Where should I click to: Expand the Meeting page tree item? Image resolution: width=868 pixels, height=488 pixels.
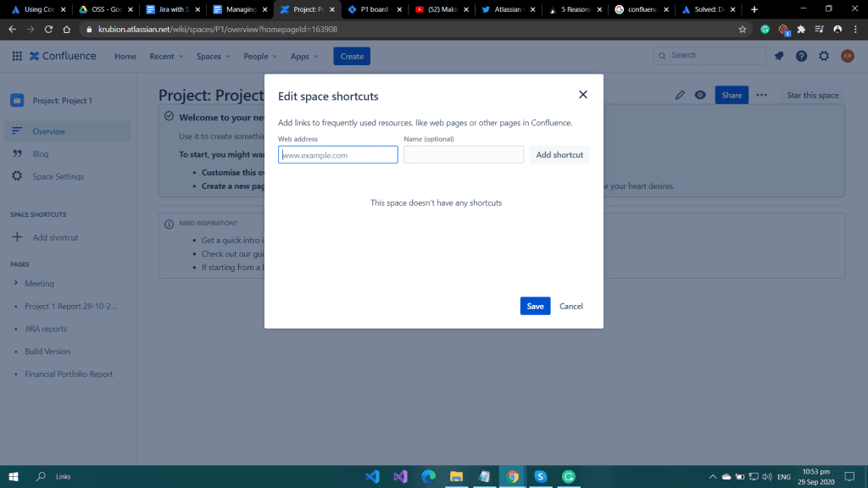pyautogui.click(x=16, y=284)
